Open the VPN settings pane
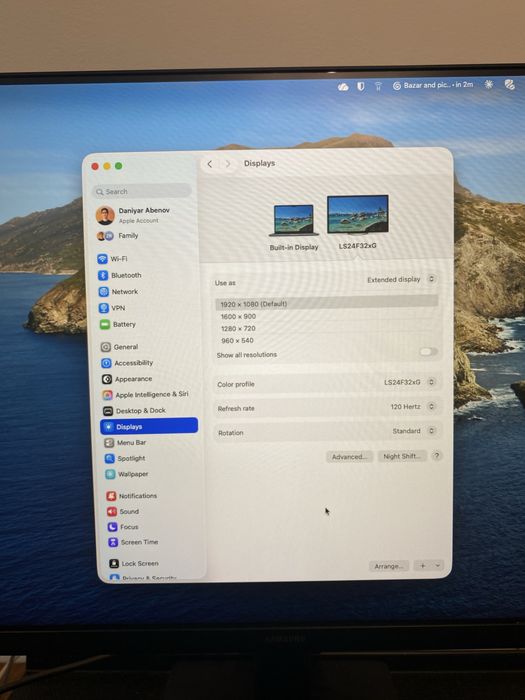This screenshot has height=700, width=525. [112, 308]
